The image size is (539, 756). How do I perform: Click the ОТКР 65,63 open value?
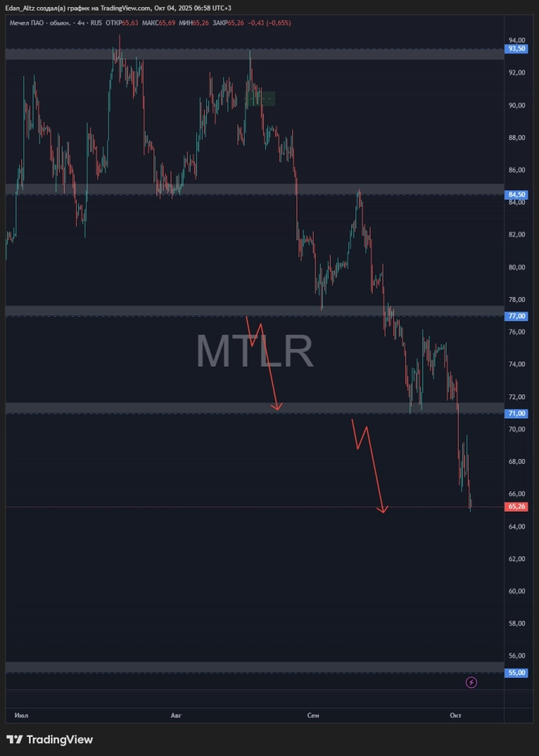point(122,23)
